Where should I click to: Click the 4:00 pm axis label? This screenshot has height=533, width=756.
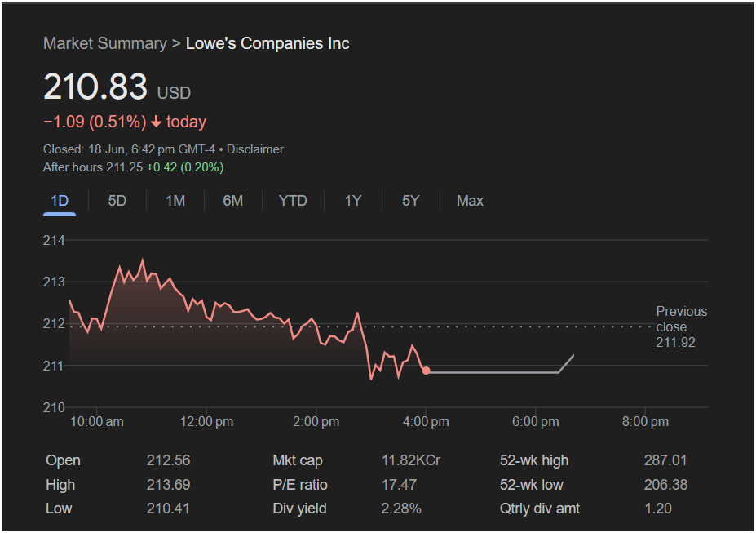tap(426, 421)
